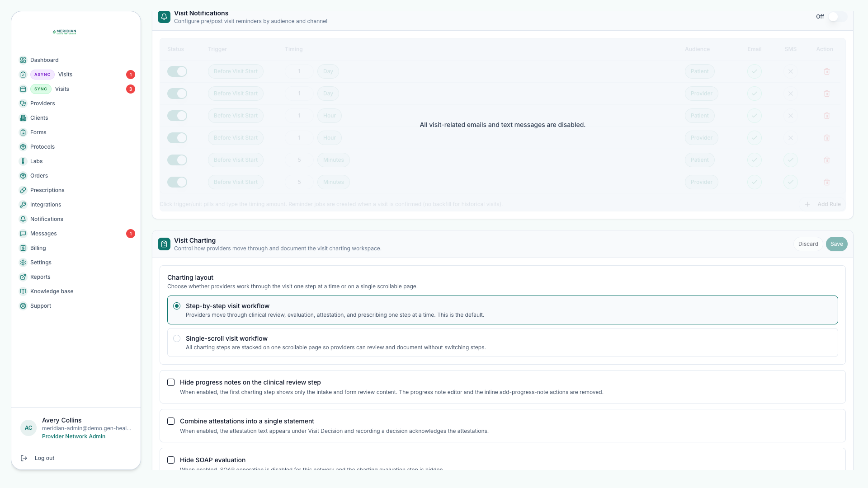Image resolution: width=868 pixels, height=488 pixels.
Task: Click the Discard button
Action: (808, 244)
